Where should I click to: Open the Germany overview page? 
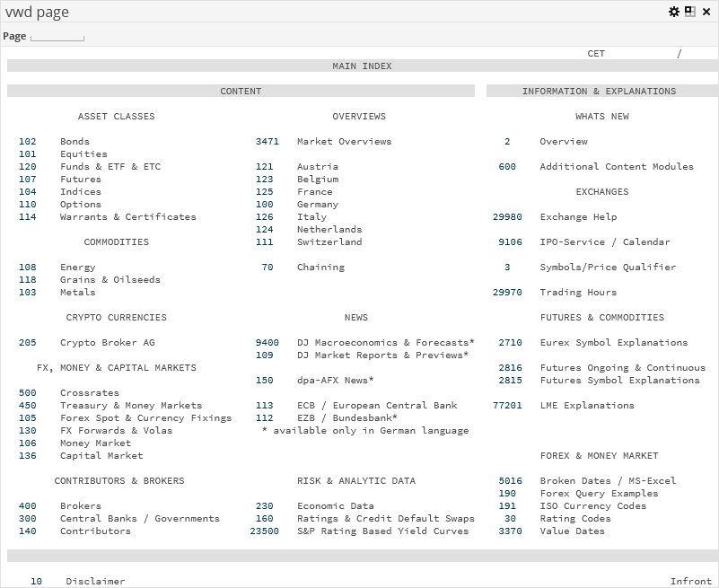pos(317,205)
